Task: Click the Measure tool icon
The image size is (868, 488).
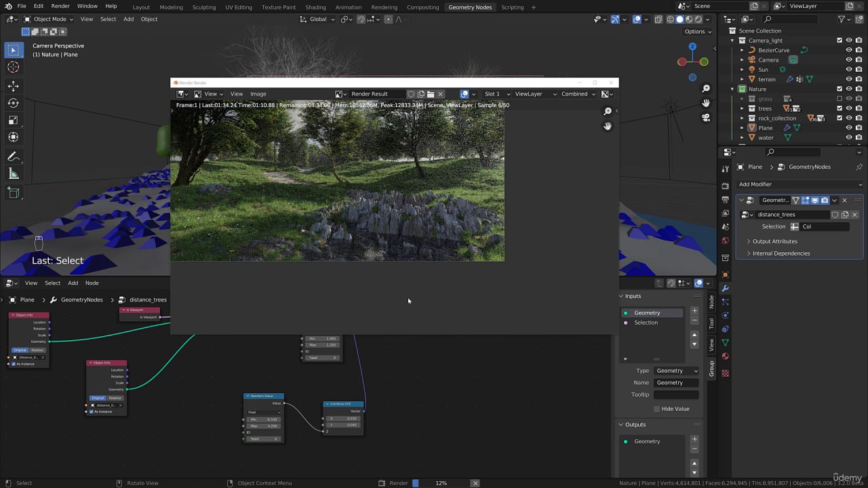Action: [13, 174]
